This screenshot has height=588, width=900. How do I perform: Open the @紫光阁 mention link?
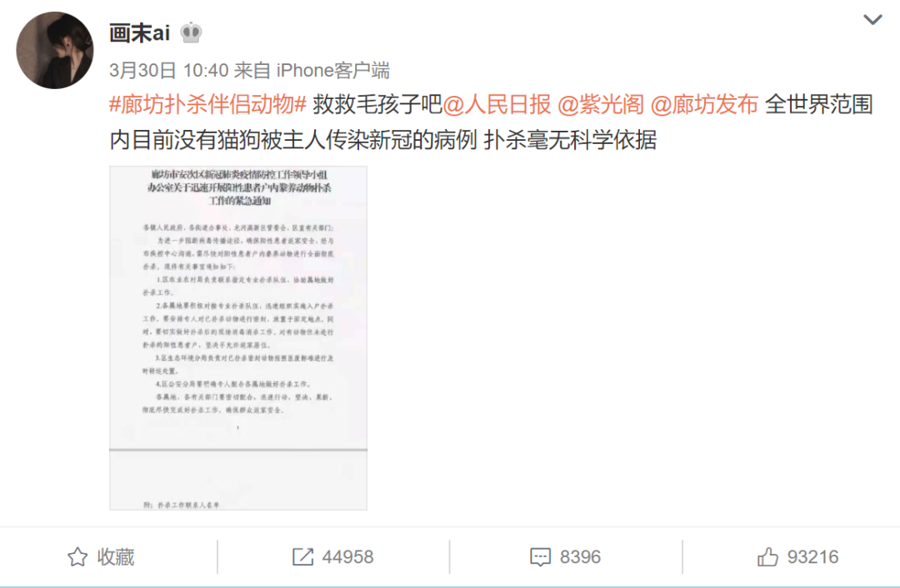pyautogui.click(x=601, y=105)
